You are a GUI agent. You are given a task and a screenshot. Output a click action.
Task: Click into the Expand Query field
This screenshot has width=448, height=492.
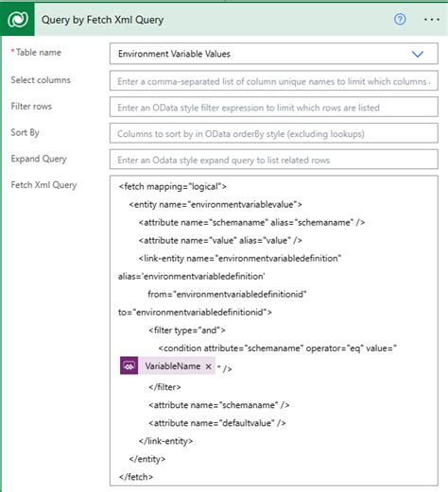(x=274, y=160)
